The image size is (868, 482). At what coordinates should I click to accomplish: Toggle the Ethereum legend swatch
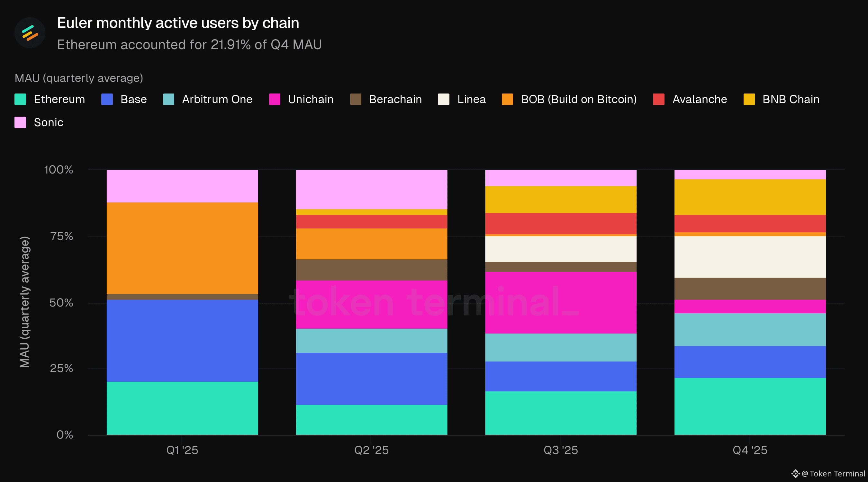point(20,99)
